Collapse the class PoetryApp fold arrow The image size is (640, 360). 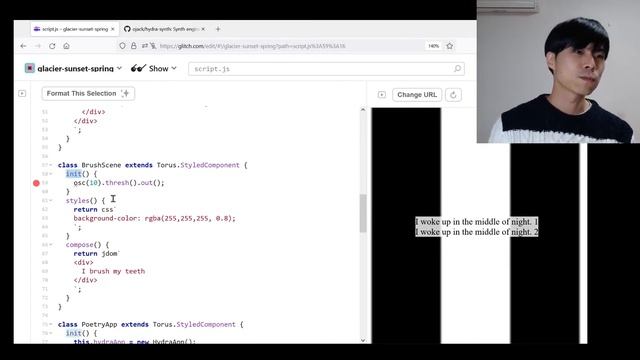pos(51,324)
